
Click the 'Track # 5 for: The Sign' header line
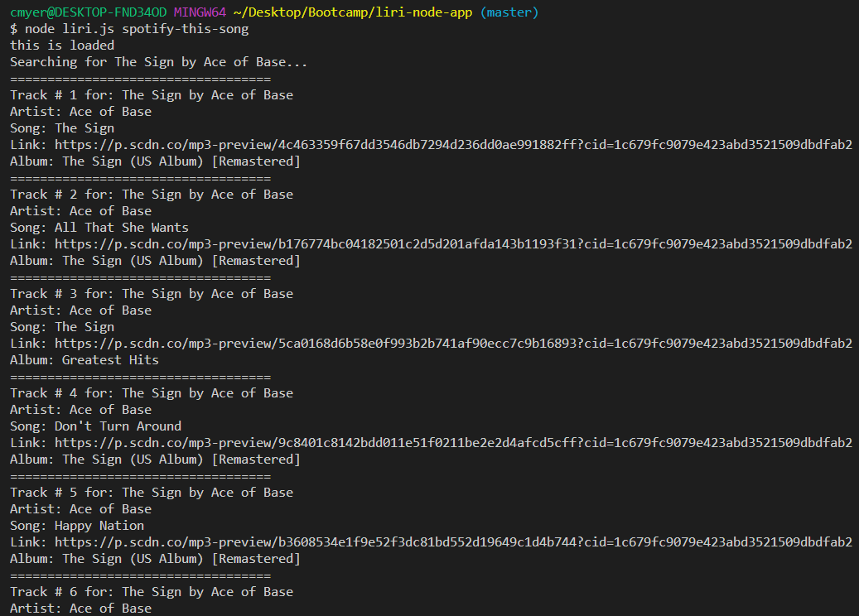point(152,493)
